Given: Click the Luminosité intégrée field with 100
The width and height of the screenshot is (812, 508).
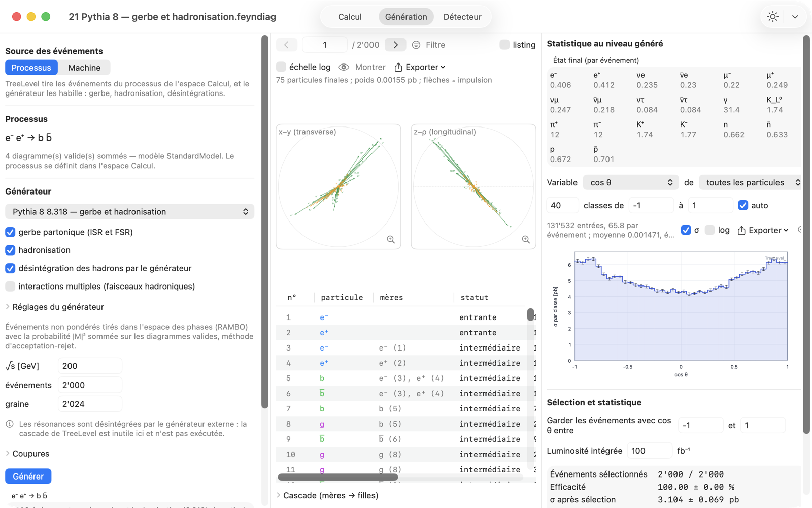Looking at the screenshot, I should (650, 451).
